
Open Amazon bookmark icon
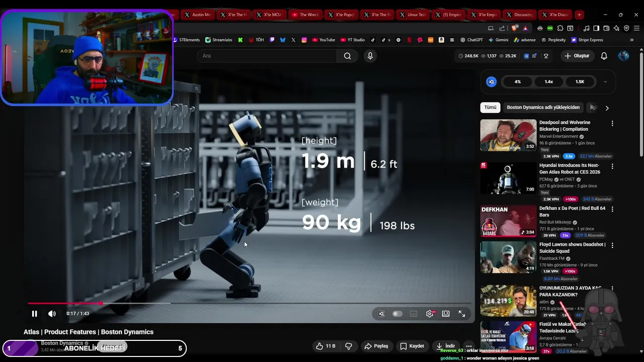point(441,40)
